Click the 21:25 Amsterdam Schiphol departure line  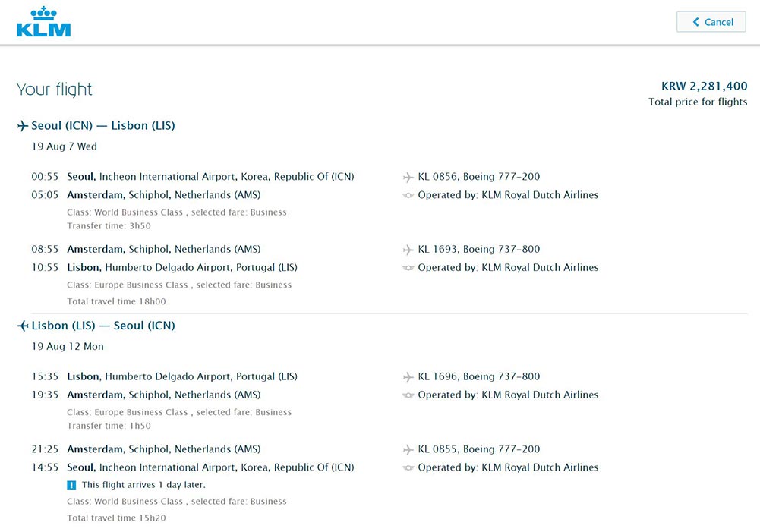[x=146, y=449]
